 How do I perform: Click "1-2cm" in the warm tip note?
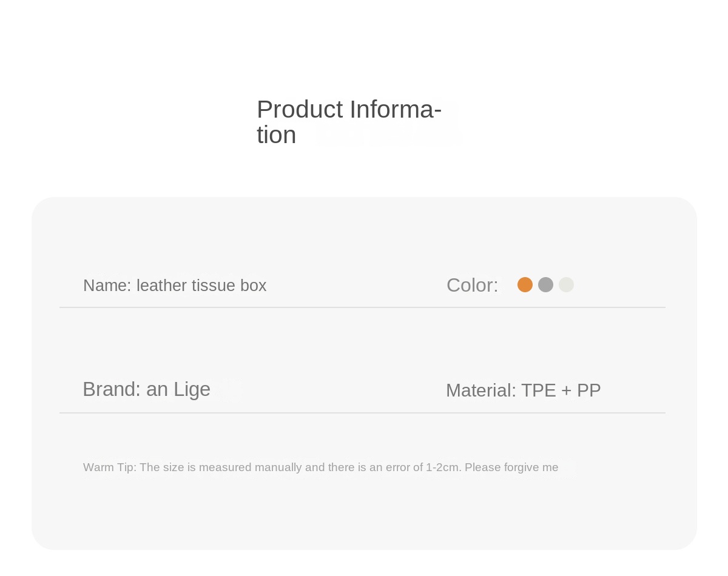443,467
